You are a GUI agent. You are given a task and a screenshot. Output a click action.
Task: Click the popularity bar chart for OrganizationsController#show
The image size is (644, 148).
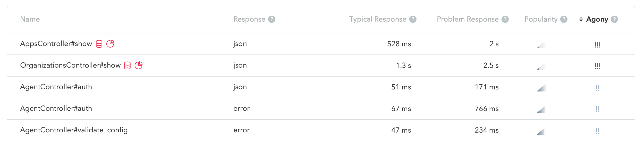click(542, 65)
